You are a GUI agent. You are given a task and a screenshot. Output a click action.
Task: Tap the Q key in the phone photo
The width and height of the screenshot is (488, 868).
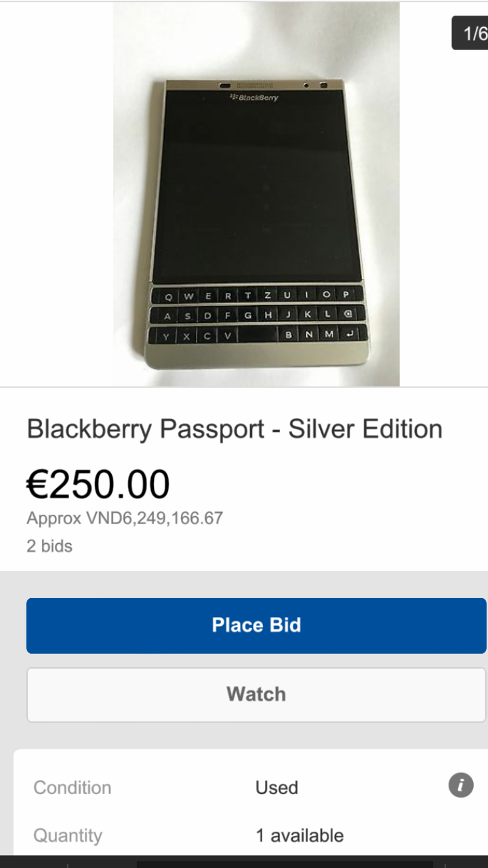[168, 296]
